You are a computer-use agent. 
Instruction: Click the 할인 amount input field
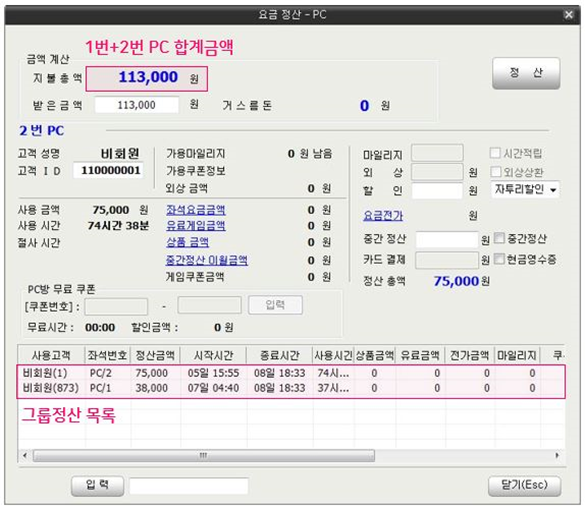pyautogui.click(x=437, y=191)
